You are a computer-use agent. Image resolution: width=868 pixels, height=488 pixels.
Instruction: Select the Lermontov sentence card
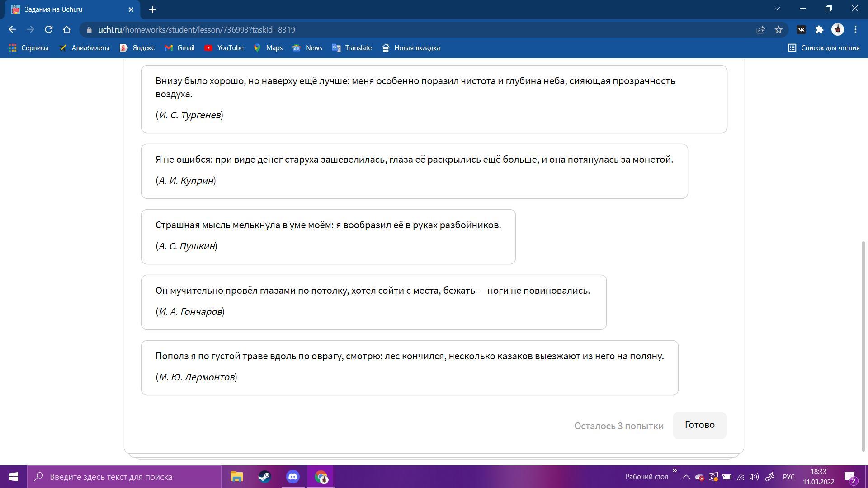409,367
